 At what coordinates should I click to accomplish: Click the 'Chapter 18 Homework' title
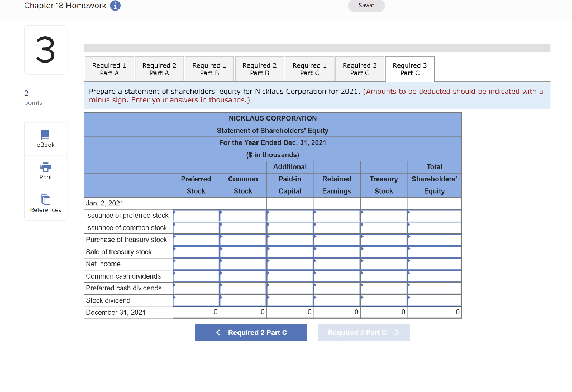[65, 6]
